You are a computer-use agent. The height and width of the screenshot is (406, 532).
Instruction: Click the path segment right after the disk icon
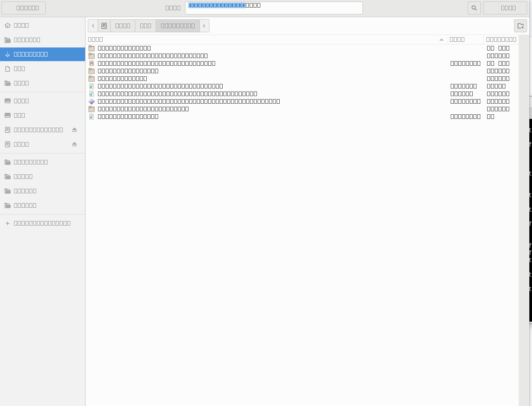(123, 26)
